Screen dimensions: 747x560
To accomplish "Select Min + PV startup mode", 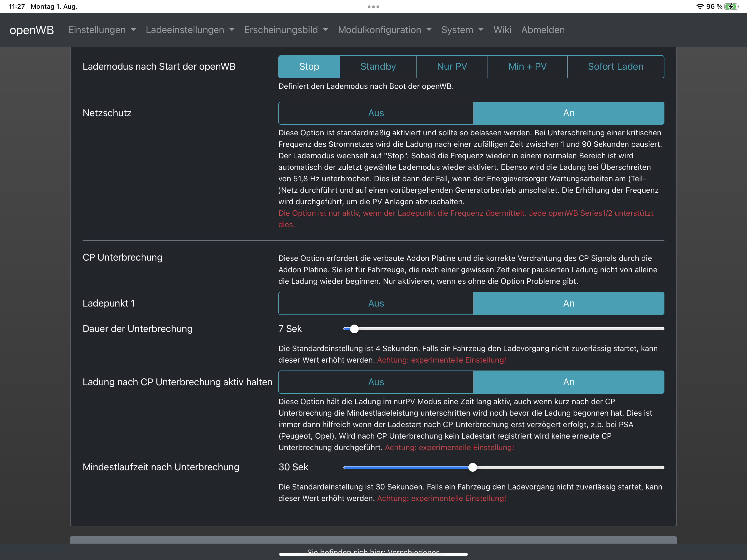I will pos(527,66).
